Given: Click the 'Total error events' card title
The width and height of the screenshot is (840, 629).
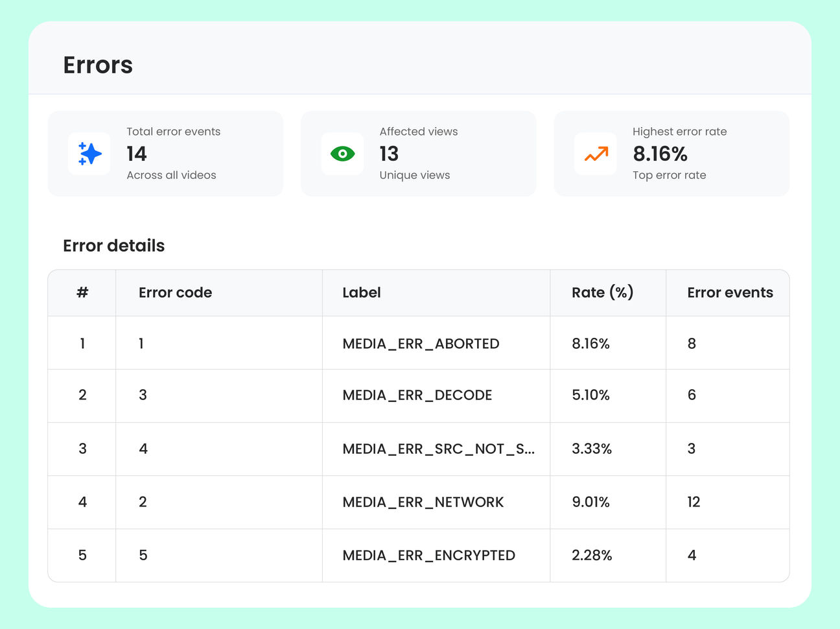Looking at the screenshot, I should pyautogui.click(x=174, y=132).
